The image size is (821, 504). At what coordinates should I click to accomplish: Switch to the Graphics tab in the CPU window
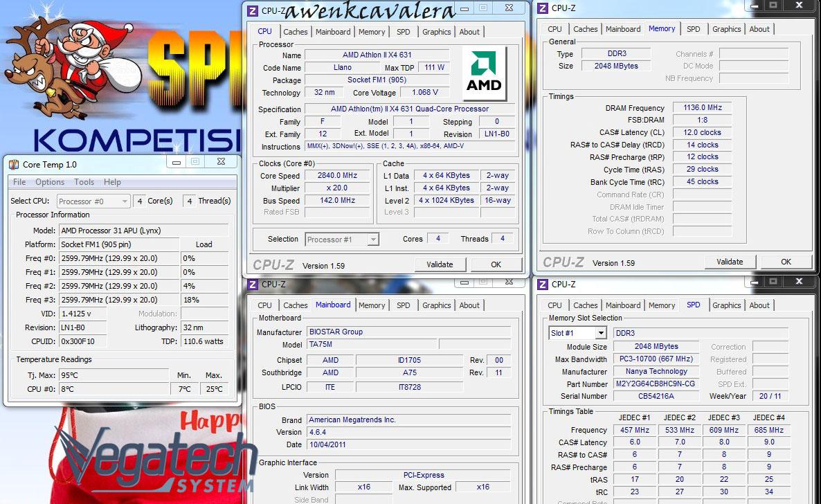pos(437,32)
